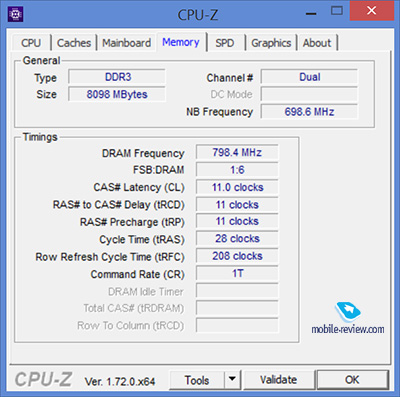Confirm with the OK button
The width and height of the screenshot is (400, 397).
pos(352,380)
